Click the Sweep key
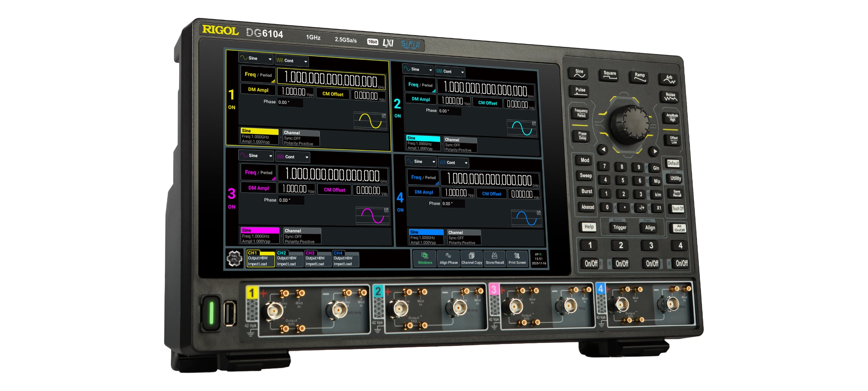The width and height of the screenshot is (868, 391). tap(586, 176)
